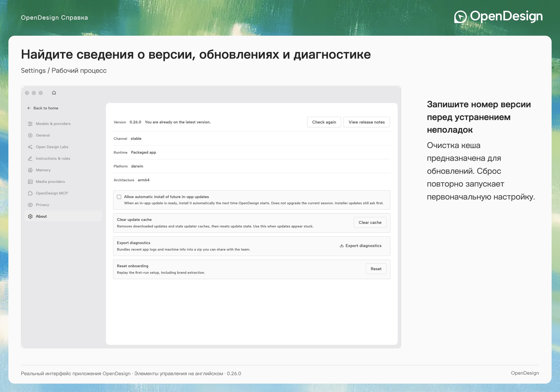Click the Instructions & rules pencil icon
Screen dimensions: 560x392
[x=30, y=159]
